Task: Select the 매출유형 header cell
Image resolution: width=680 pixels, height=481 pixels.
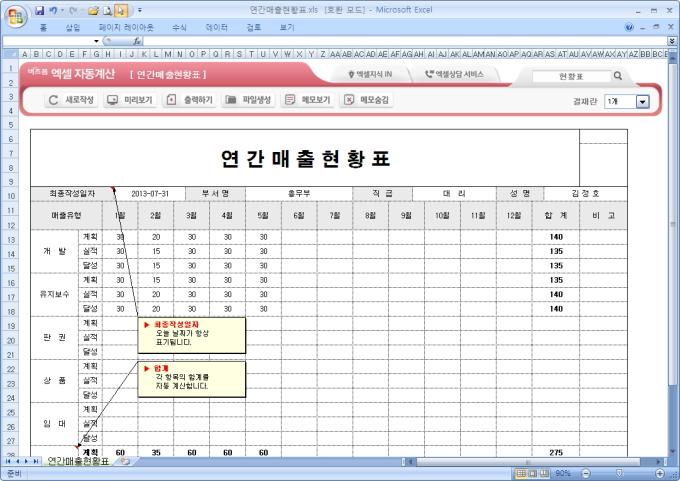Action: [66, 215]
